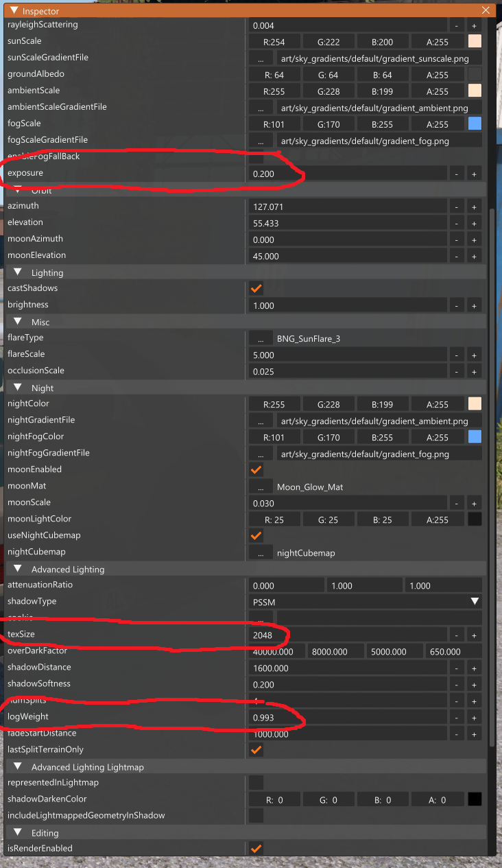Screen dimensions: 502x868
Task: Click plus stepper for exposure
Action: pyautogui.click(x=474, y=174)
